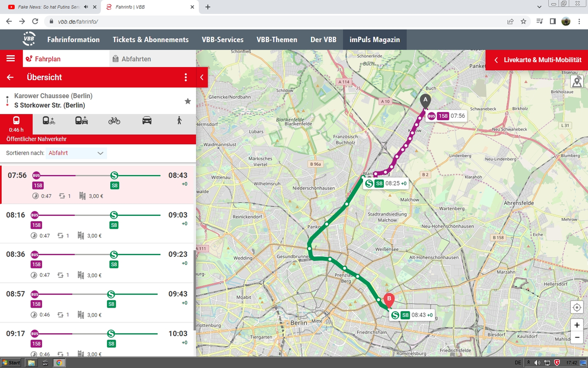The height and width of the screenshot is (368, 588).
Task: Open File Explorer from the taskbar
Action: pos(31,363)
